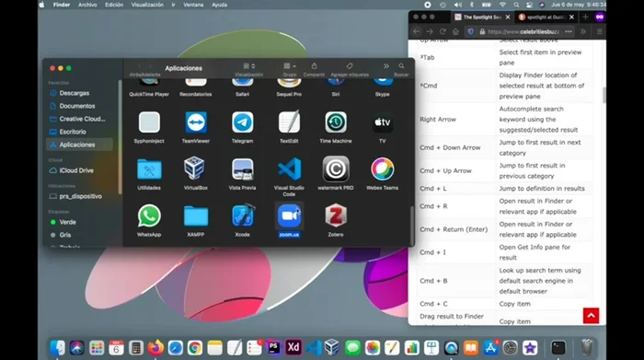Viewport: 644px width, 360px height.
Task: Open the Grupo grouping dropdown
Action: click(x=290, y=66)
